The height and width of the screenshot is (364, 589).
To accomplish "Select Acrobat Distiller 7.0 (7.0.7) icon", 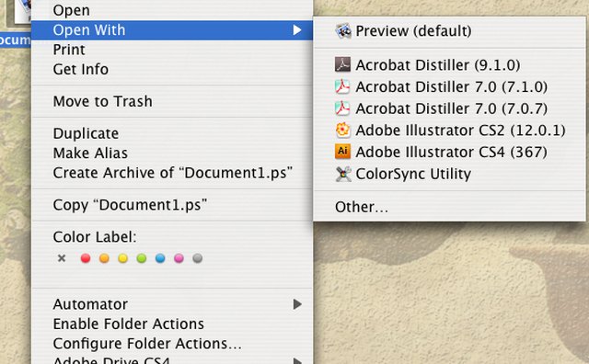I will [x=342, y=108].
